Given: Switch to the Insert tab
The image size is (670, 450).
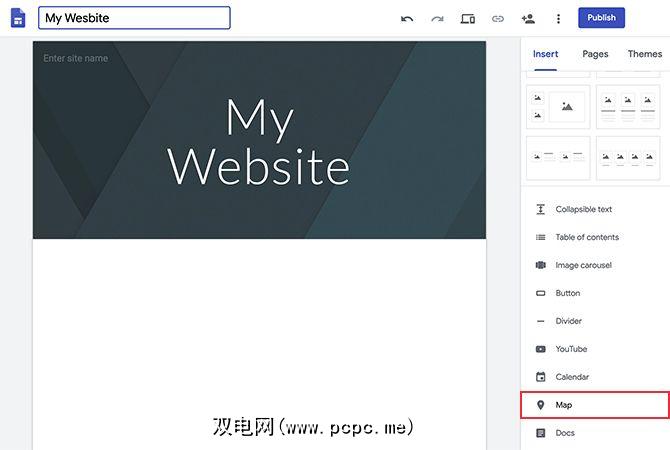Looking at the screenshot, I should [545, 54].
